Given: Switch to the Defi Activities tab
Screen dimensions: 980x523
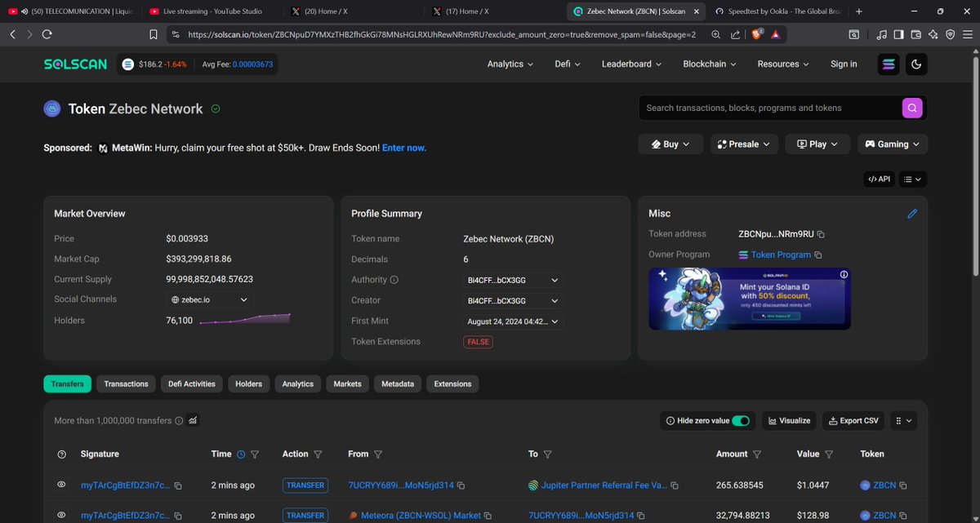Looking at the screenshot, I should [x=192, y=384].
